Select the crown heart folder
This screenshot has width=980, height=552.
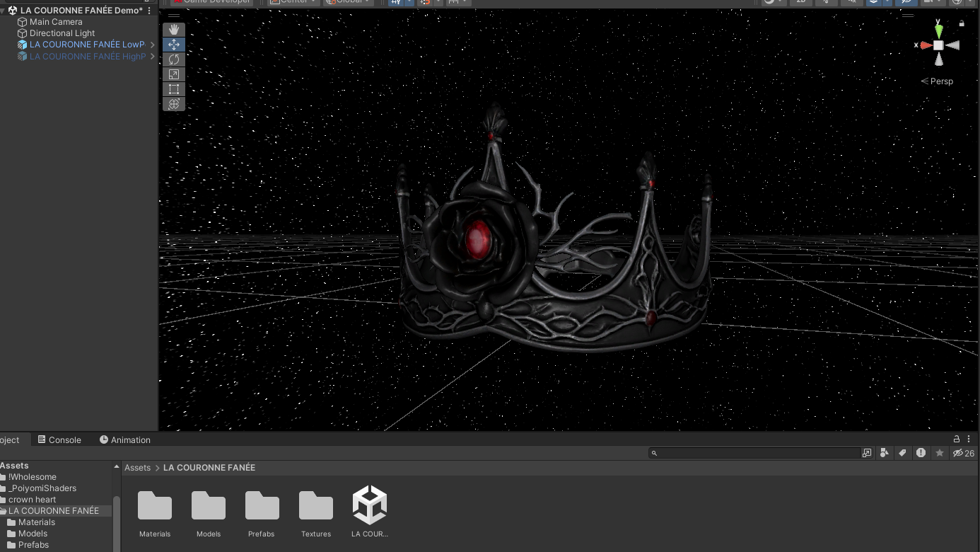tap(33, 500)
